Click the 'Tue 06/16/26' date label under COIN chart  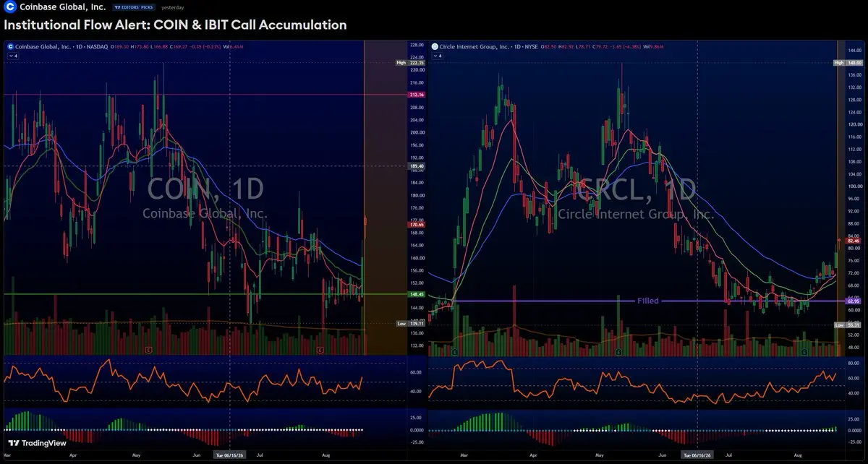[x=230, y=456]
